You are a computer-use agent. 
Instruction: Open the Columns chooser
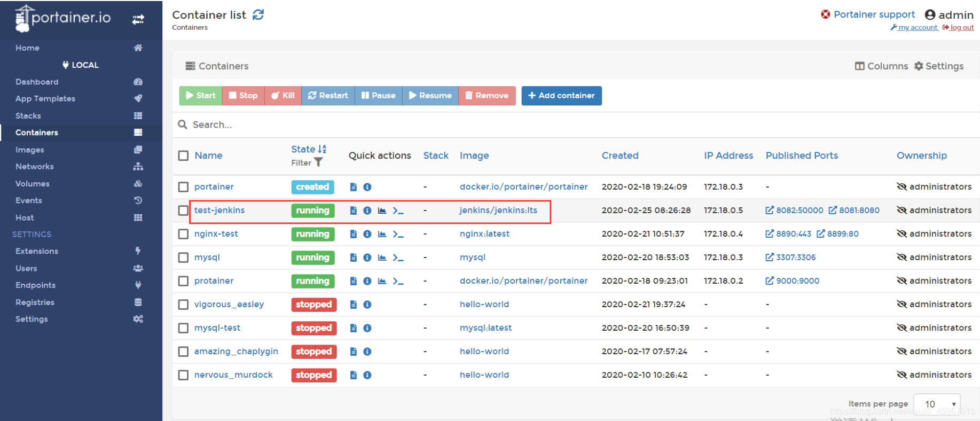click(881, 66)
